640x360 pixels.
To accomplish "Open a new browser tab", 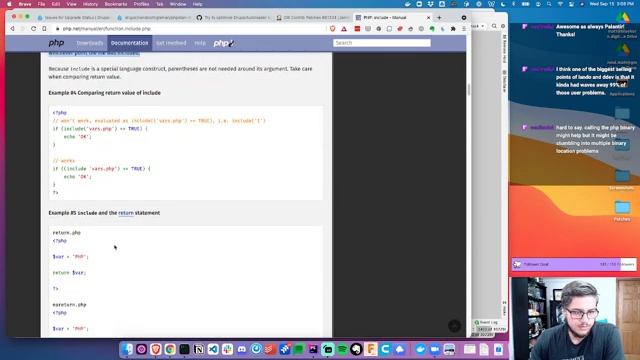I will [439, 18].
